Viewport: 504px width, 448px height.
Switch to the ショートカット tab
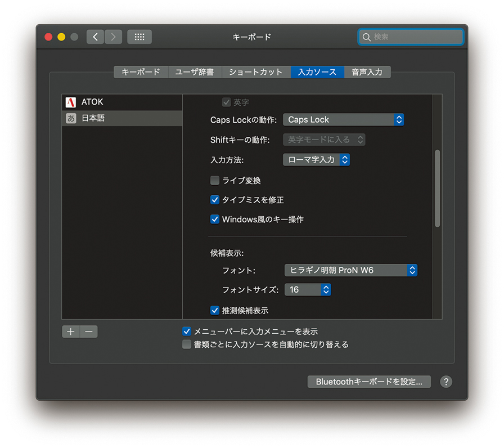coord(256,72)
